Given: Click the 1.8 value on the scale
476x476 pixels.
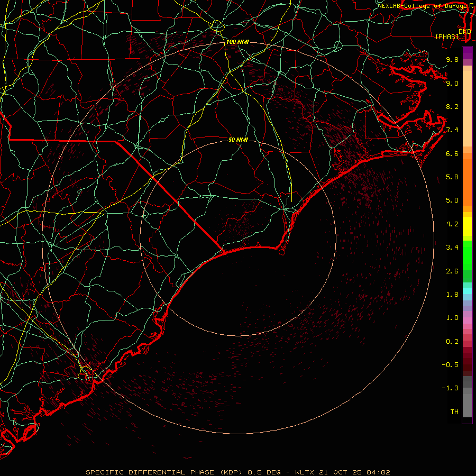Looking at the screenshot, I should coord(452,295).
